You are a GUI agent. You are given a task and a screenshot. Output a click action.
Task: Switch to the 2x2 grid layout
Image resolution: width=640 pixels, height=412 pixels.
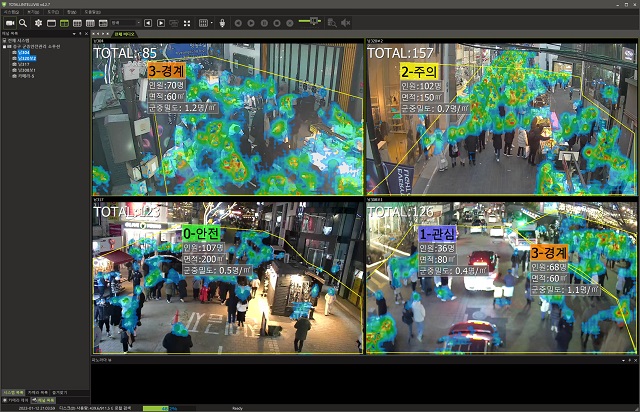(x=64, y=22)
